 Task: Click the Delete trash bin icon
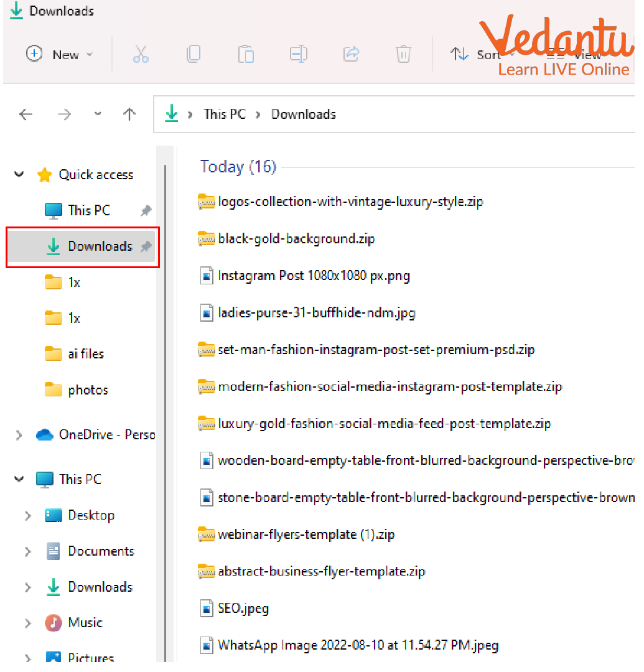[x=403, y=55]
